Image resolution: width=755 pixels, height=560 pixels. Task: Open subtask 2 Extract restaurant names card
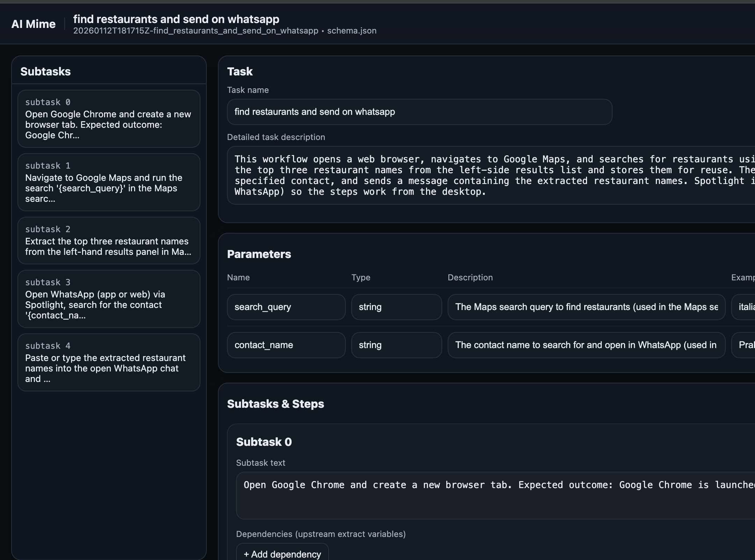tap(109, 241)
